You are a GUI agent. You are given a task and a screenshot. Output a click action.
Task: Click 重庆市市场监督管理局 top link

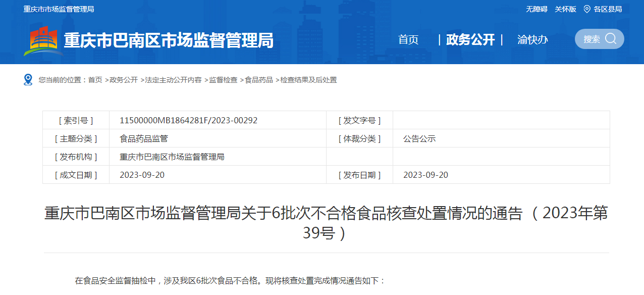click(x=59, y=9)
